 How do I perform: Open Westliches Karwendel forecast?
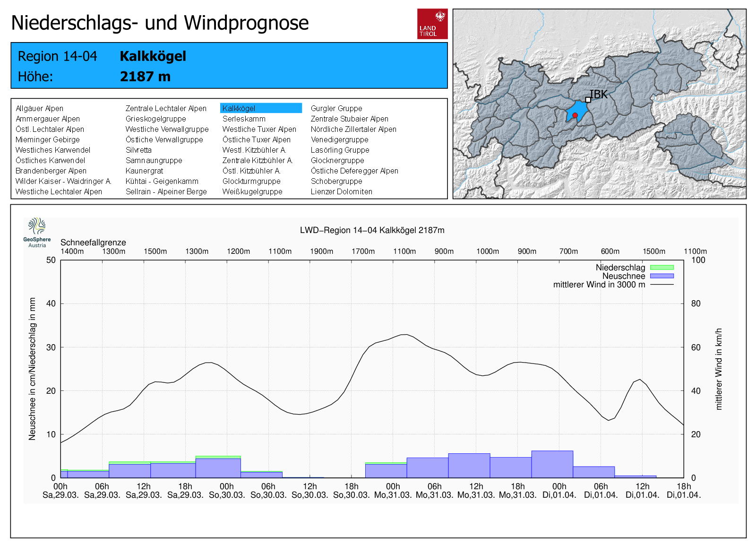tap(52, 150)
